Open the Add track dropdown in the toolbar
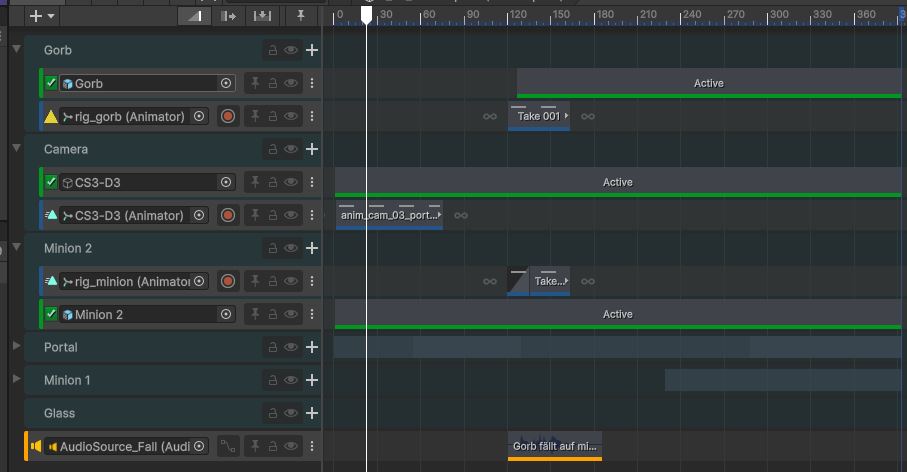Screen dimensions: 907x472 pos(42,16)
